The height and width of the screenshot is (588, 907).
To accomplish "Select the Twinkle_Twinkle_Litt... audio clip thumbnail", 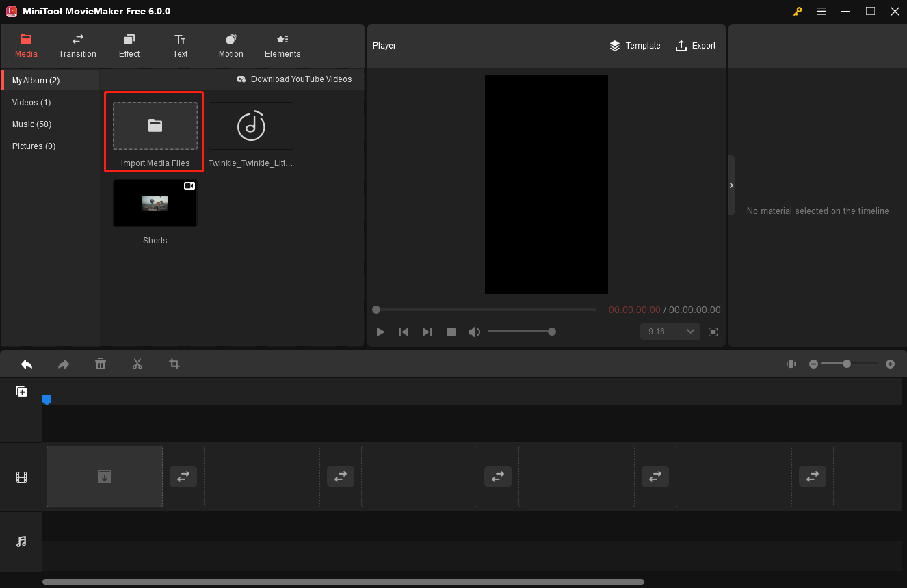I will (251, 126).
